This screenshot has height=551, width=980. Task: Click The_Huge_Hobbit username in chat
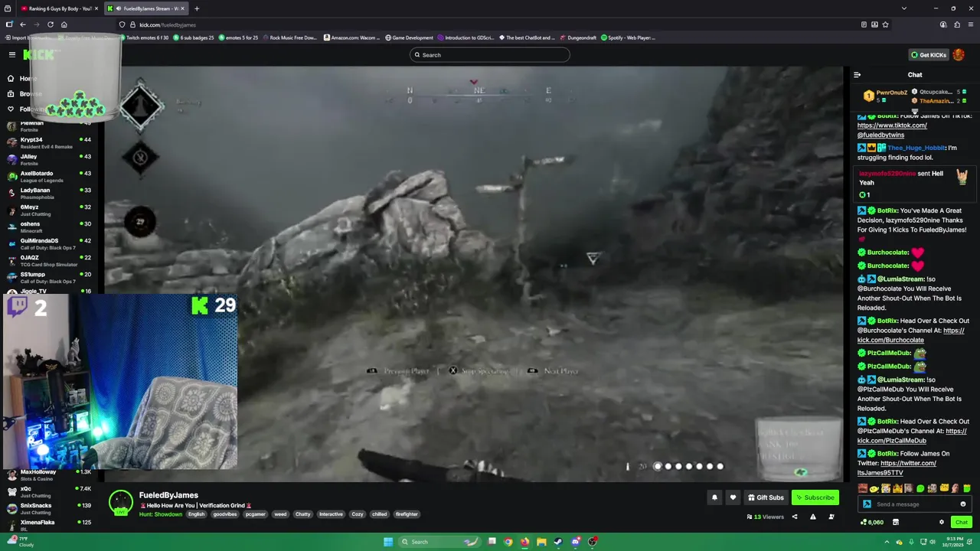[916, 148]
